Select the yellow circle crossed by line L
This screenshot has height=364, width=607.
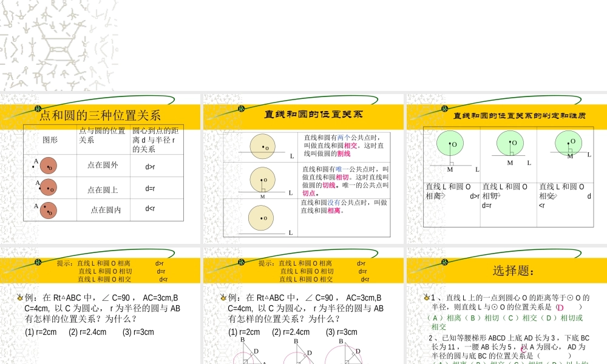click(x=262, y=147)
